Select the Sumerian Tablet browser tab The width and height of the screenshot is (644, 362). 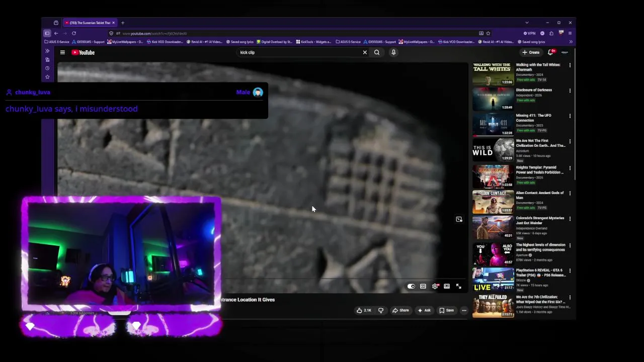90,23
